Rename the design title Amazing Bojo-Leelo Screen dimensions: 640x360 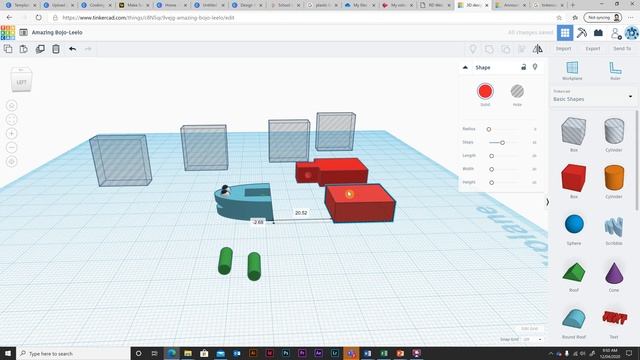(57, 32)
